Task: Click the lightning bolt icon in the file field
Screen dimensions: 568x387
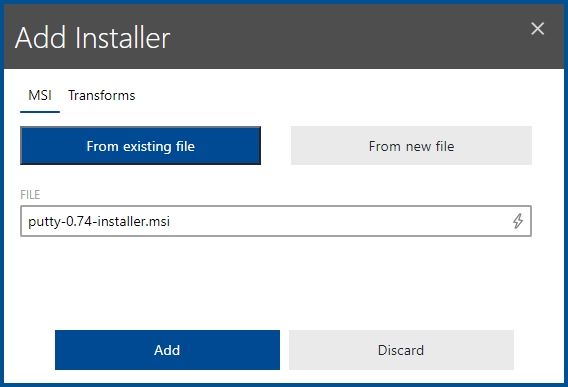Action: coord(518,221)
